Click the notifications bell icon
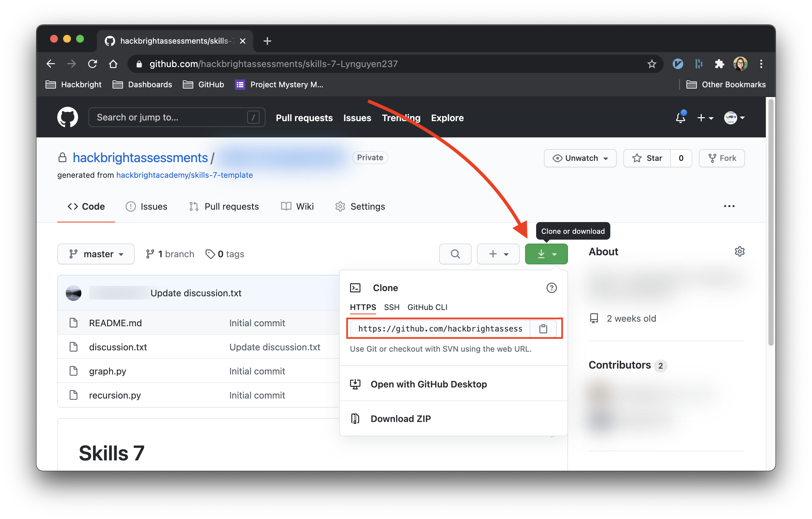The image size is (812, 519). [x=680, y=118]
